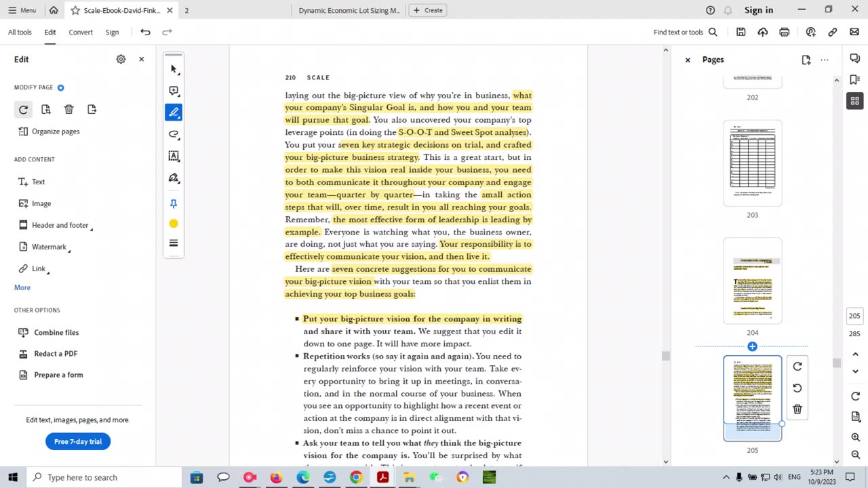Add Text content

click(31, 182)
